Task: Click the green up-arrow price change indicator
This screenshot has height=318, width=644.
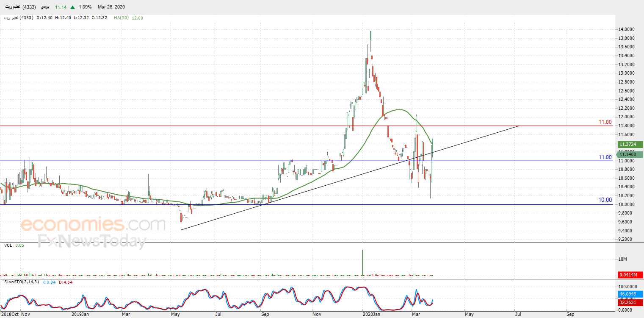Action: 73,7
